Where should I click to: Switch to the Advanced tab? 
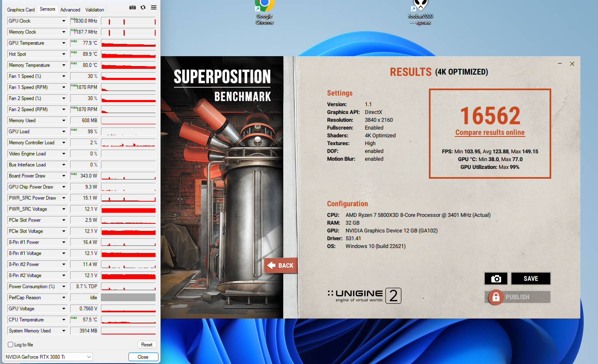tap(70, 10)
